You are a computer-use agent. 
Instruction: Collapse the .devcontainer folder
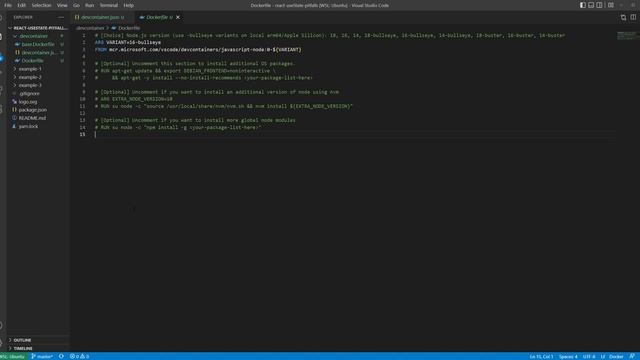pos(38,36)
